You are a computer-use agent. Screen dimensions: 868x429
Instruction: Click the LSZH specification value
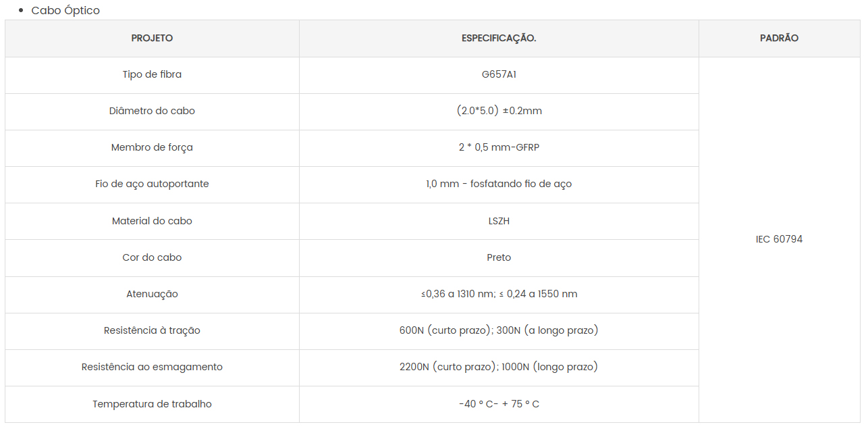click(499, 222)
